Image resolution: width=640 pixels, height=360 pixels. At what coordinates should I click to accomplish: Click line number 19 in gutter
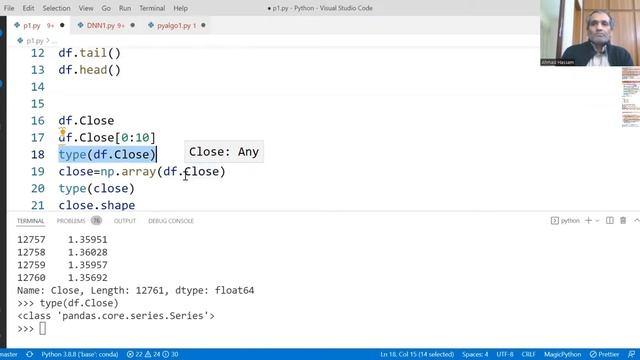pyautogui.click(x=38, y=171)
